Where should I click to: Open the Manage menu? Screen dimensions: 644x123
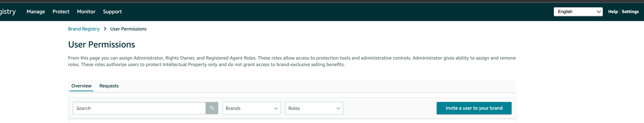36,12
